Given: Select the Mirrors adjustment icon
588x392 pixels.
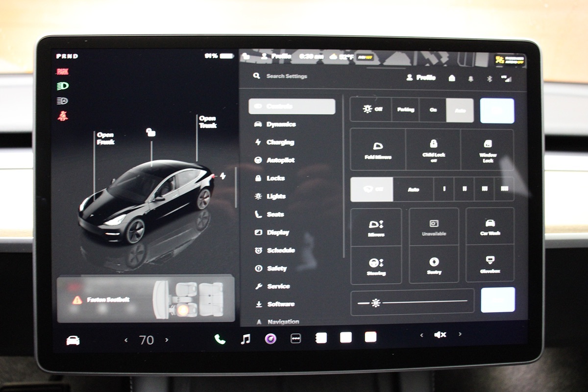Looking at the screenshot, I should [376, 227].
